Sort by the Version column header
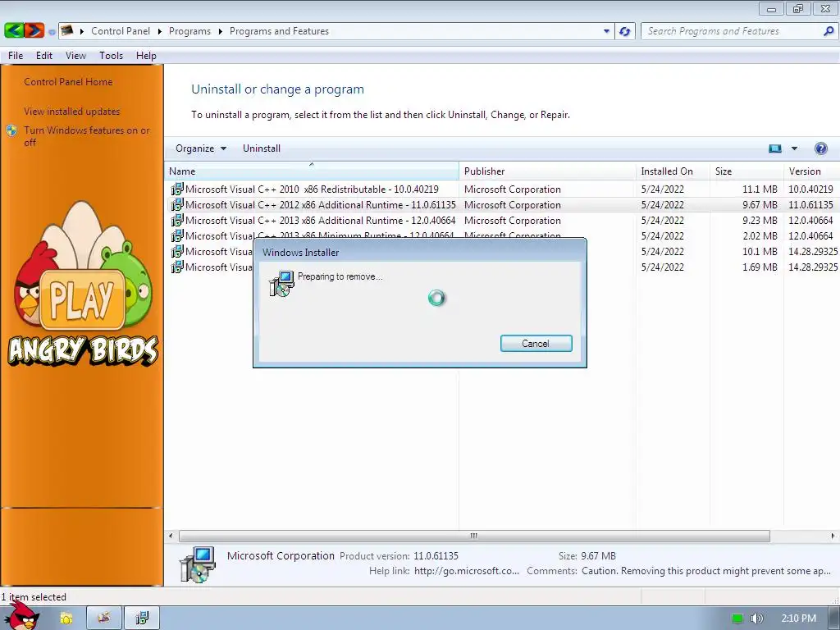Screen dimensions: 840x630 811,171
